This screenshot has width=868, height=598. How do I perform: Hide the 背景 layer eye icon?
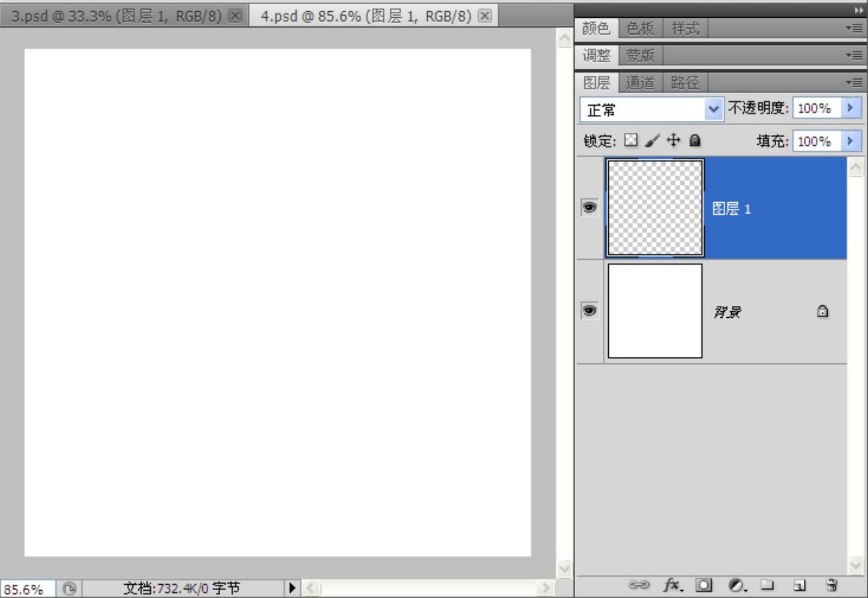tap(588, 311)
